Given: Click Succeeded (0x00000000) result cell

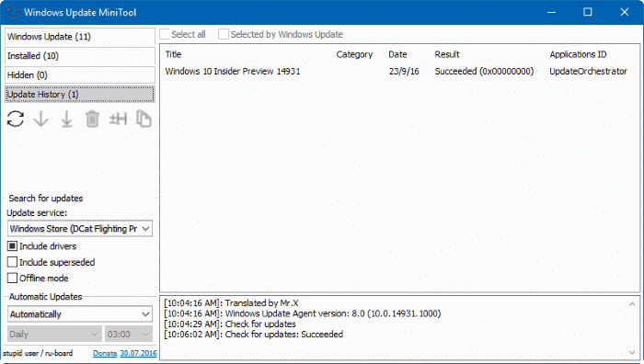Looking at the screenshot, I should 484,72.
